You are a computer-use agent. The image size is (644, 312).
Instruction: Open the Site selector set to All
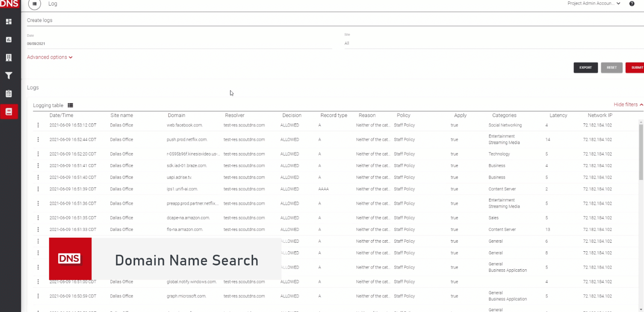coord(494,43)
